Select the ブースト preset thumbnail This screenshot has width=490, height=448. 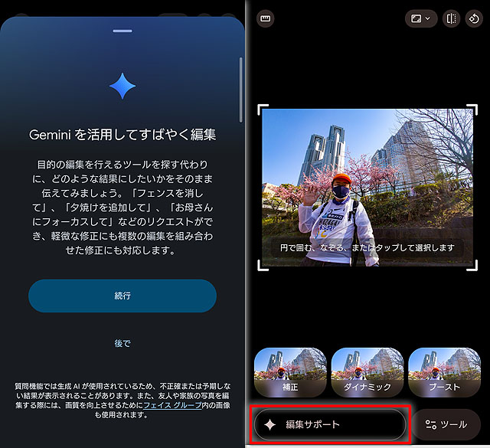coord(445,372)
